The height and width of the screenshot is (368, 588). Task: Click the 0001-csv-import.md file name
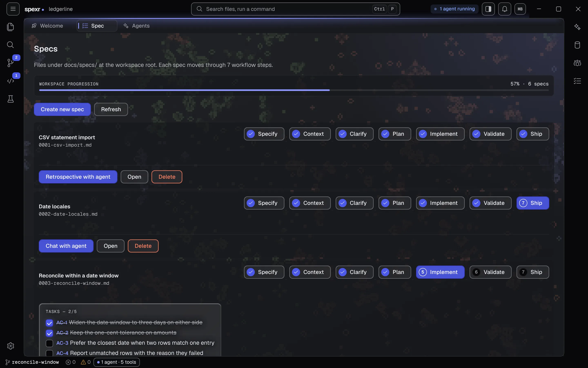[x=65, y=145]
